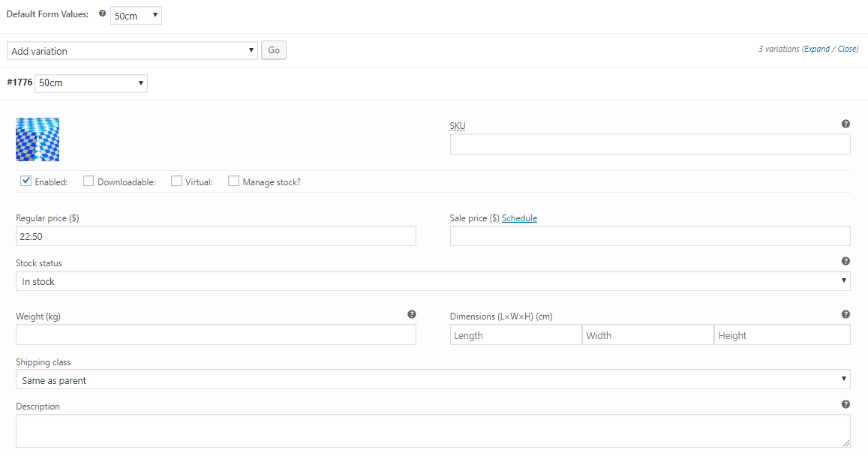Click the #1776 variation ID label
This screenshot has width=868, height=456.
click(20, 82)
